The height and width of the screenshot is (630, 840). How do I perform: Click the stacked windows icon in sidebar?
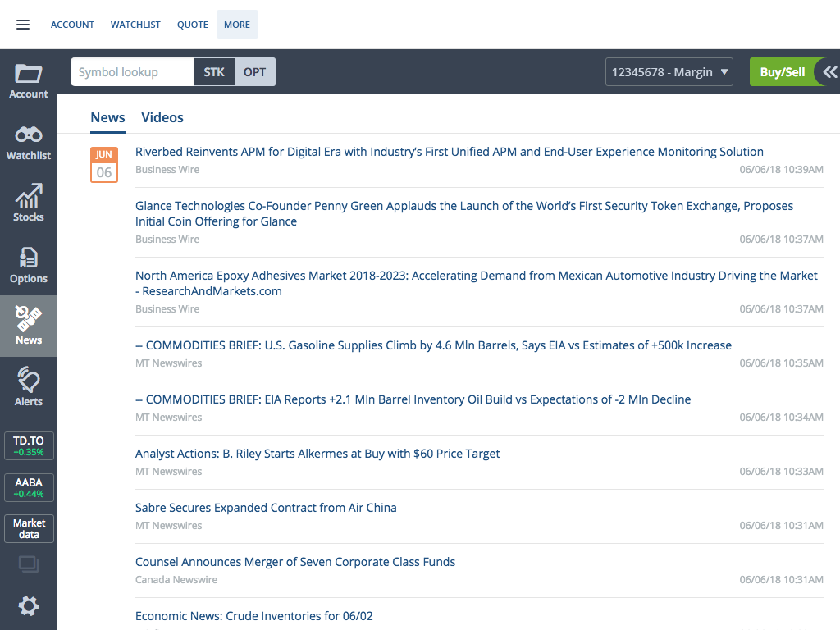click(x=29, y=564)
